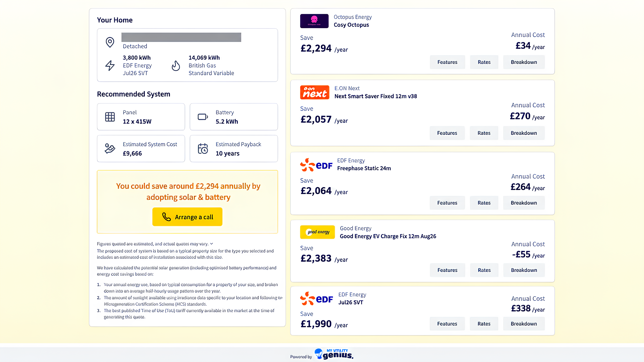Open Rates tab for Good Energy EV Charge
This screenshot has width=644, height=362.
tap(484, 270)
